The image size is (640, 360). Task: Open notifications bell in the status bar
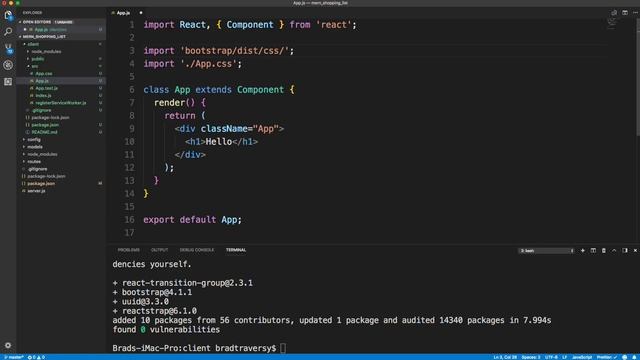[x=635, y=357]
